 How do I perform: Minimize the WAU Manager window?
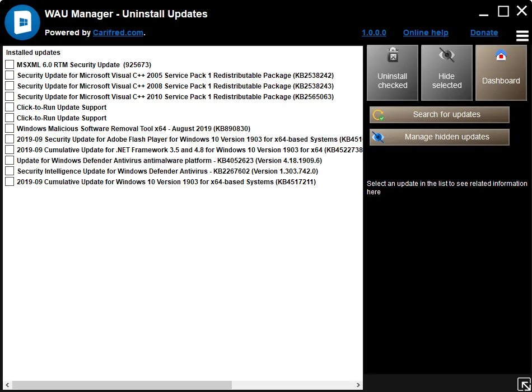(483, 15)
